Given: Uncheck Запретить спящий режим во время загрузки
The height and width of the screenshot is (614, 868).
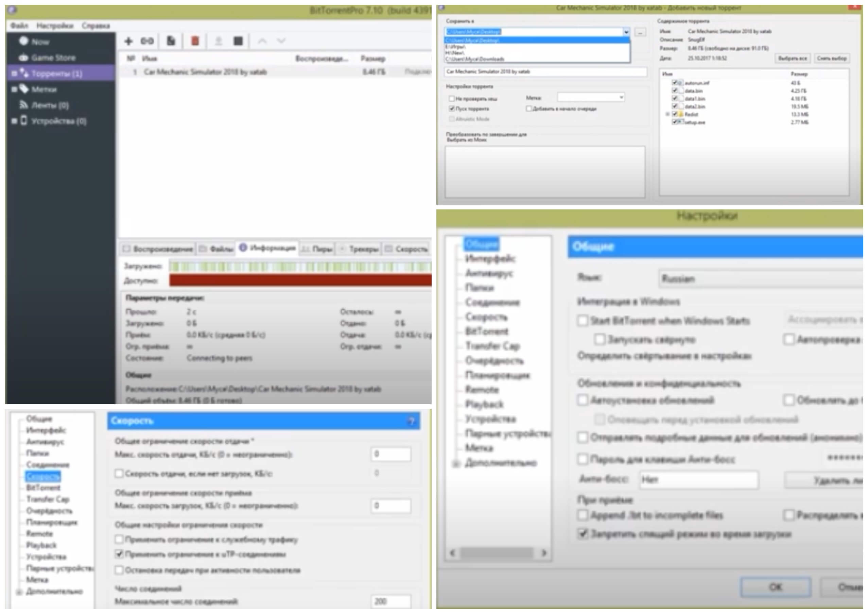Looking at the screenshot, I should coord(583,534).
